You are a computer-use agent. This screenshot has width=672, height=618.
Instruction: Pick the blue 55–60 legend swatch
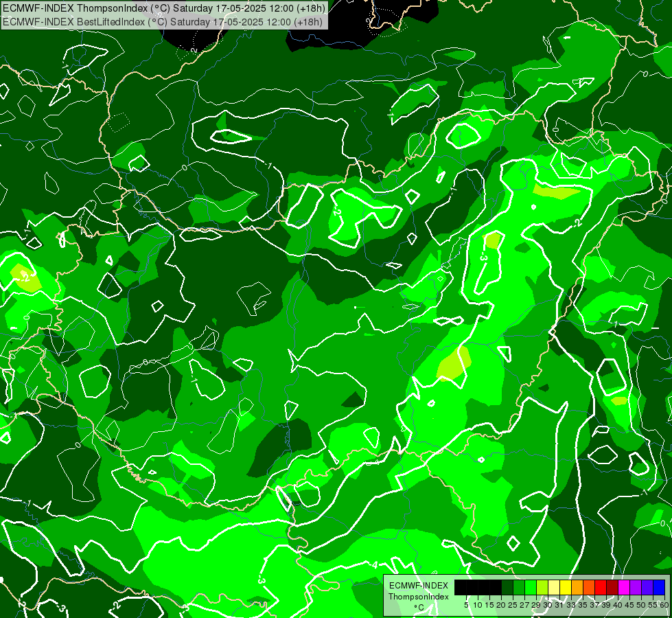659,588
